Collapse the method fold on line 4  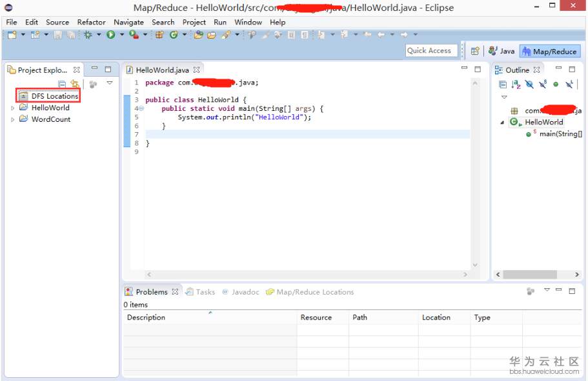click(141, 109)
